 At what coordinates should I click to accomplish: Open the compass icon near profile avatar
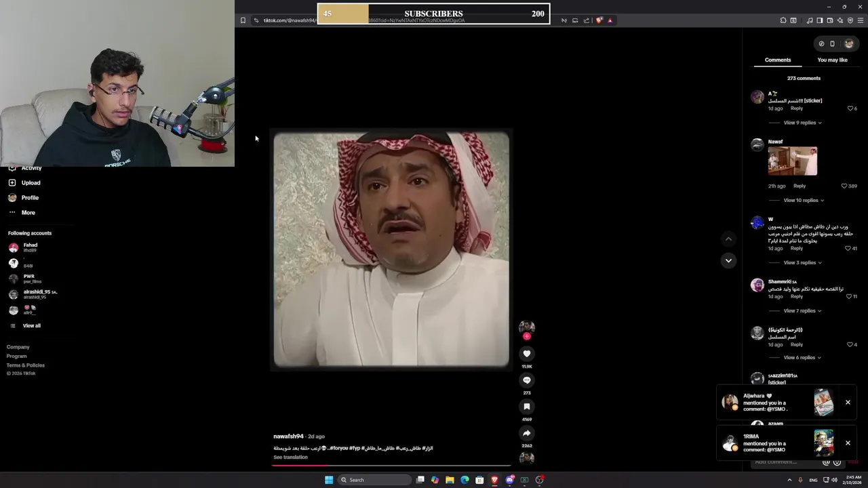(x=821, y=43)
